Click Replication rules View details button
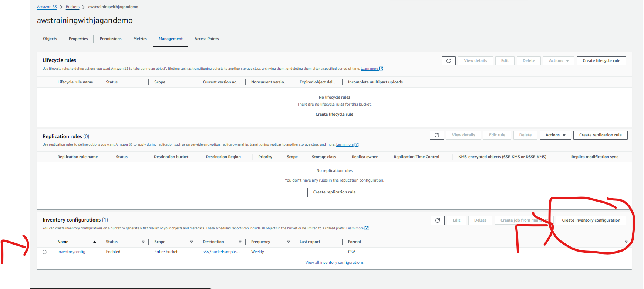The height and width of the screenshot is (289, 644). 463,135
